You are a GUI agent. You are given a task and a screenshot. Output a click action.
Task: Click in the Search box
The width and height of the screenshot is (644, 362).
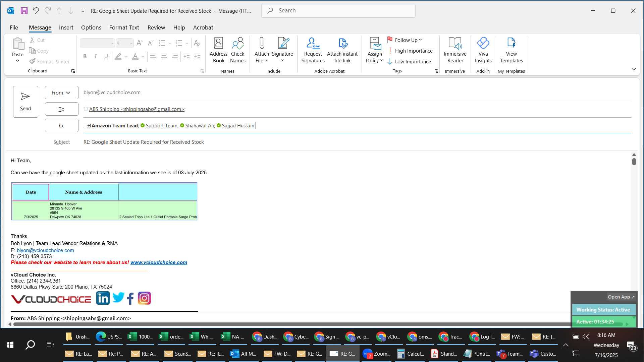point(338,11)
